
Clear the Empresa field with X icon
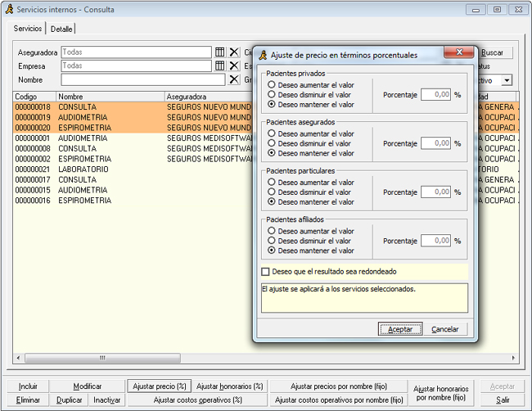click(x=234, y=65)
